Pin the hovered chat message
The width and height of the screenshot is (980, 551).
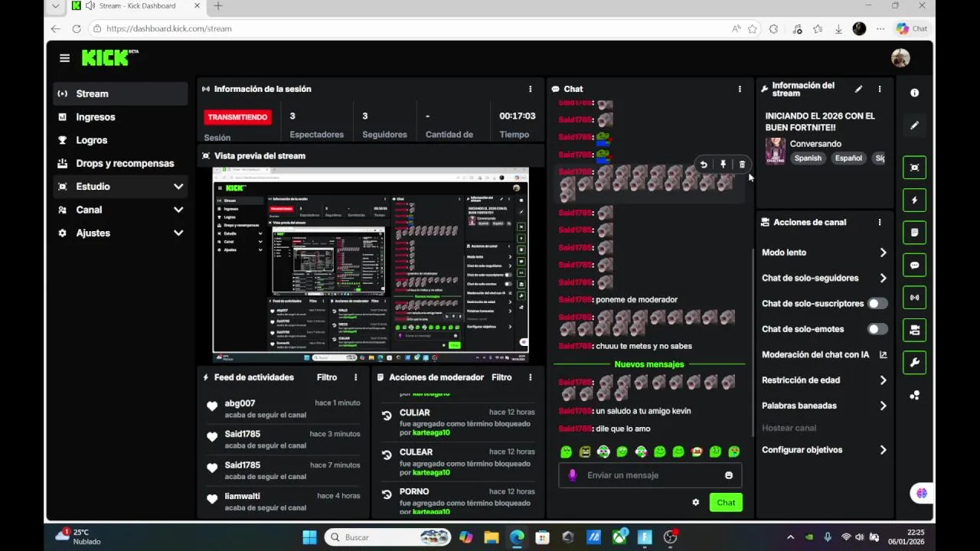point(723,165)
